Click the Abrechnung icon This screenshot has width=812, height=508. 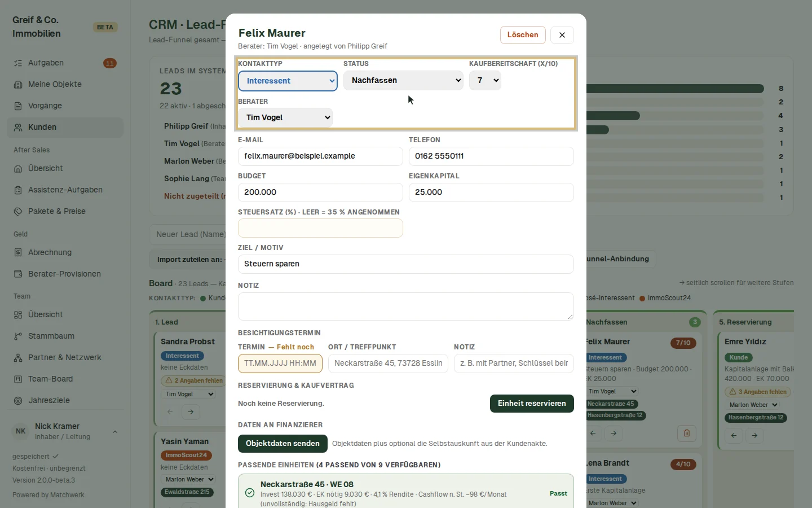pos(18,253)
